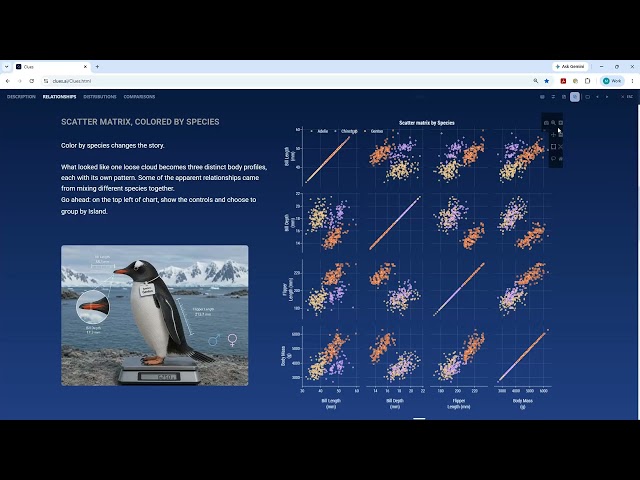Open the round tan extension icon

pyautogui.click(x=575, y=81)
